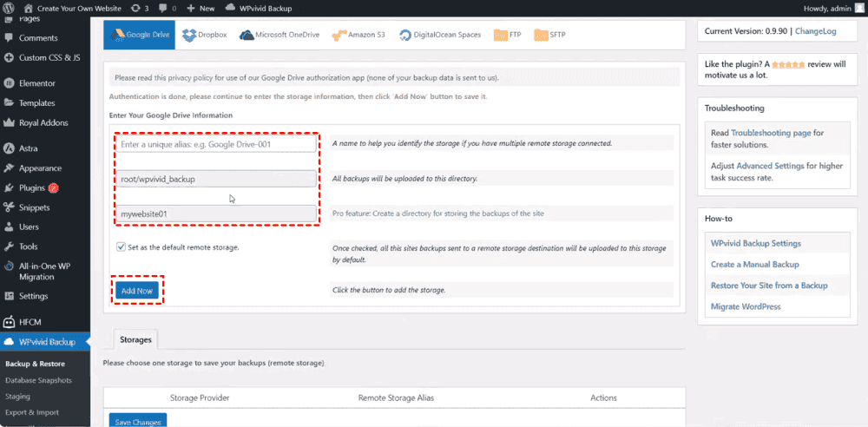
Task: Click the Add Now button
Action: tap(137, 290)
